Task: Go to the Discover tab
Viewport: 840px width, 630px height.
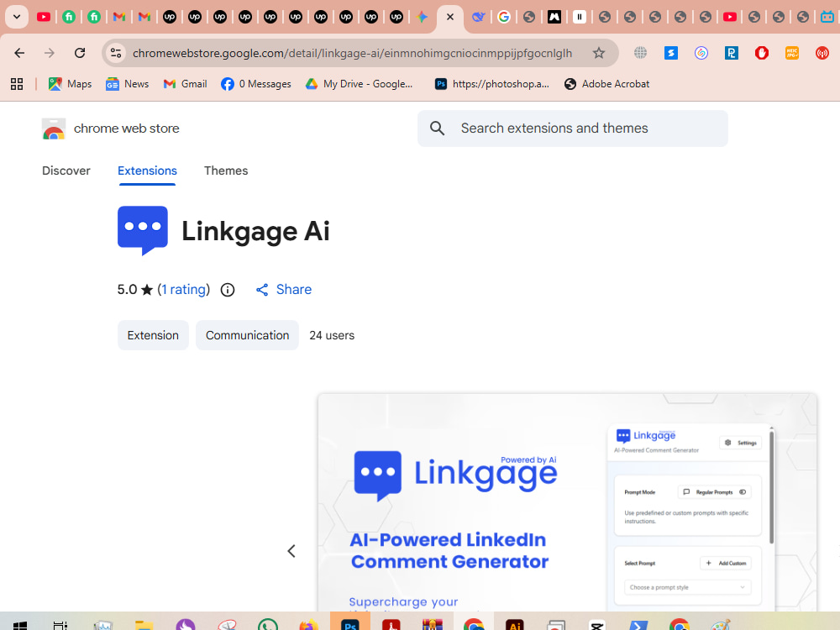Action: click(x=66, y=171)
